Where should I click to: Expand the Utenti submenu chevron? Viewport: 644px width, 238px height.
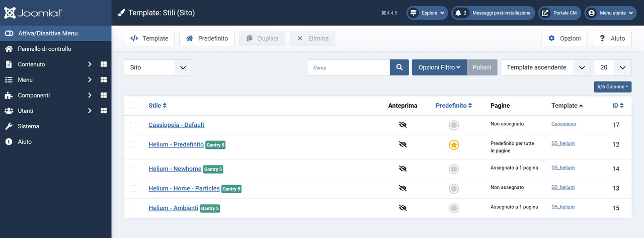(90, 111)
